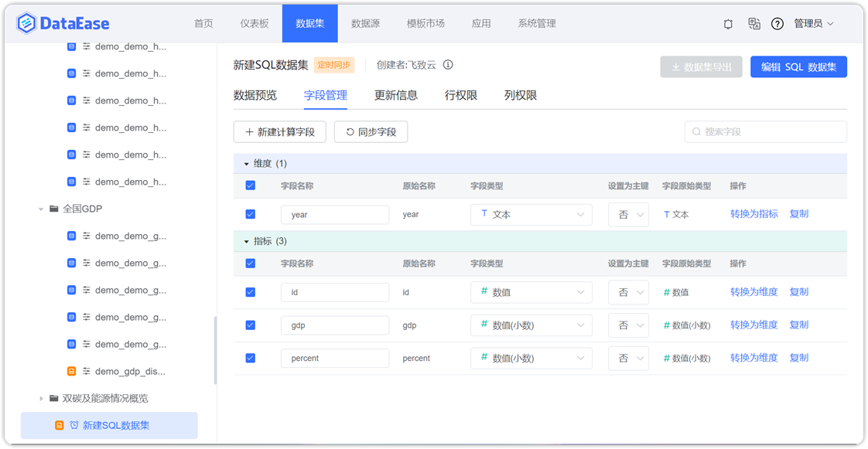The height and width of the screenshot is (449, 868).
Task: Click 复制 in the percent row
Action: click(x=799, y=359)
